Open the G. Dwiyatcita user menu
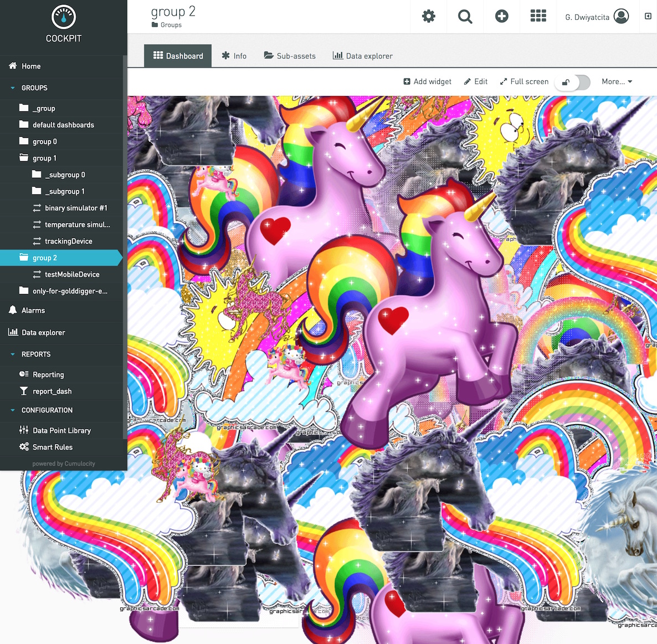 coord(597,17)
